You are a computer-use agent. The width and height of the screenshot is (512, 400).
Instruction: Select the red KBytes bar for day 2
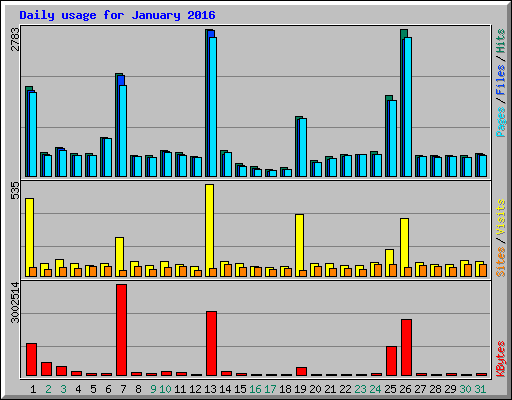[46, 369]
